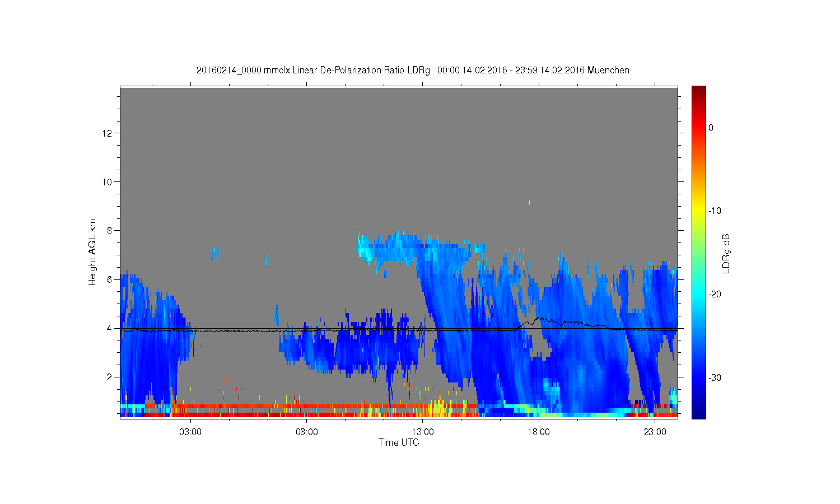Click the 03:00 time tick label
The width and height of the screenshot is (840, 504).
(190, 432)
